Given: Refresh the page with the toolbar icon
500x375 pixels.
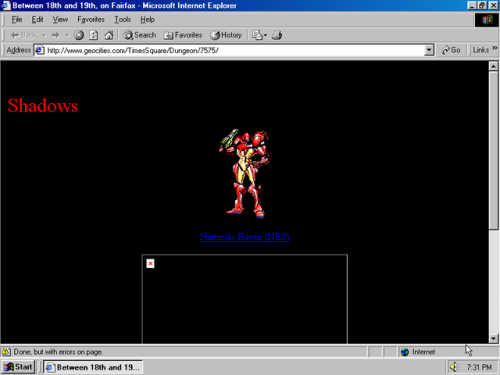Looking at the screenshot, I should [x=94, y=35].
